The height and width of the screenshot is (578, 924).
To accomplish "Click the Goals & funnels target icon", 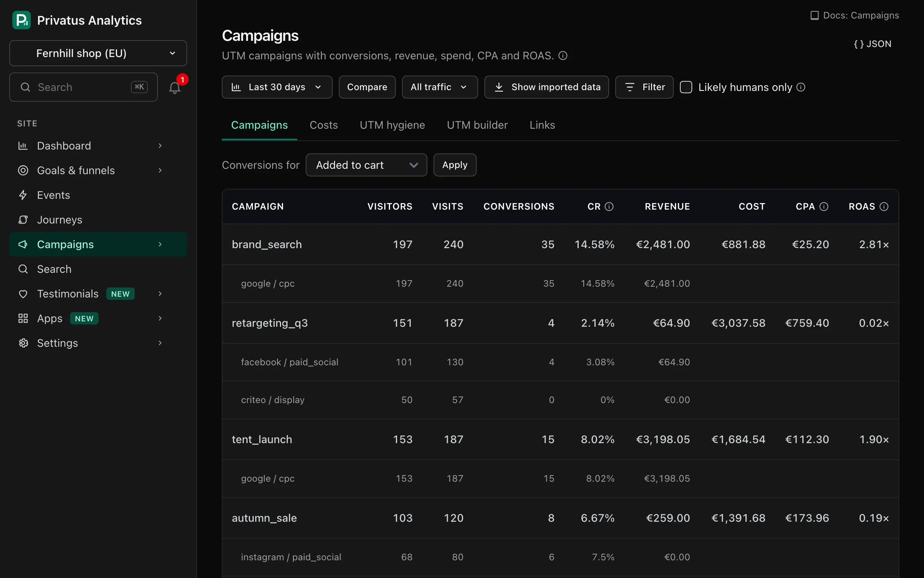I will tap(23, 170).
